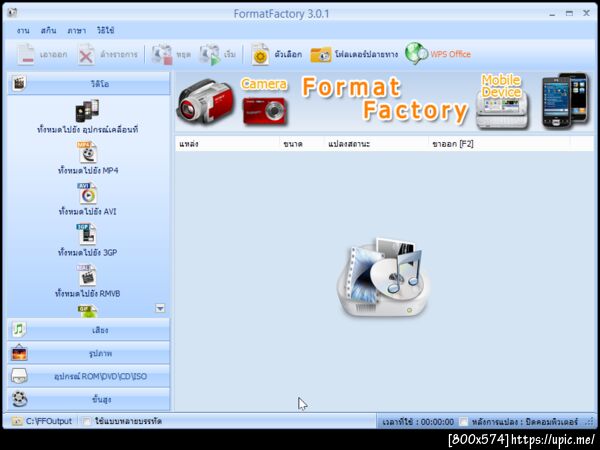Toggle the shut down computer after converting checkbox
Screen dimensions: 600x450
pos(463,422)
